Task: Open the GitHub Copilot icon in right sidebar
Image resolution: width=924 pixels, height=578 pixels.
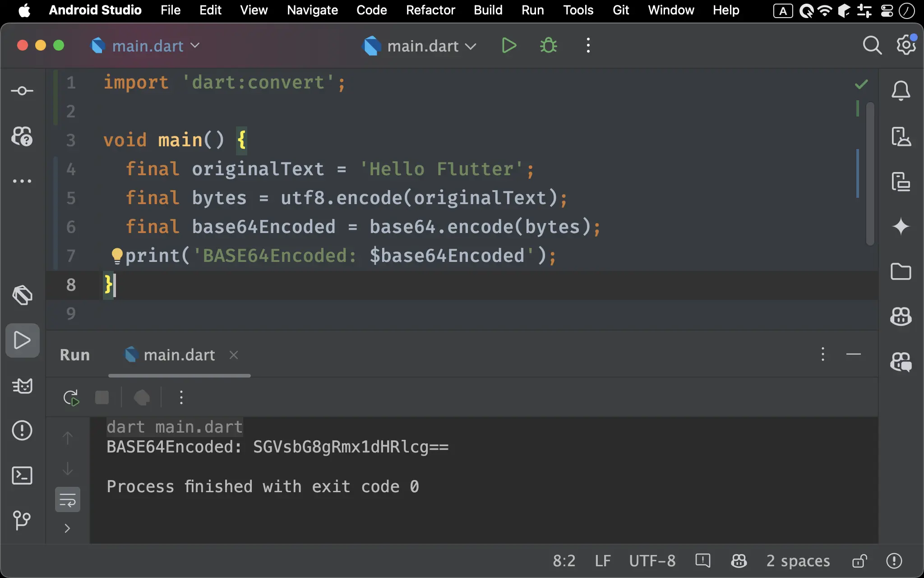Action: click(901, 316)
